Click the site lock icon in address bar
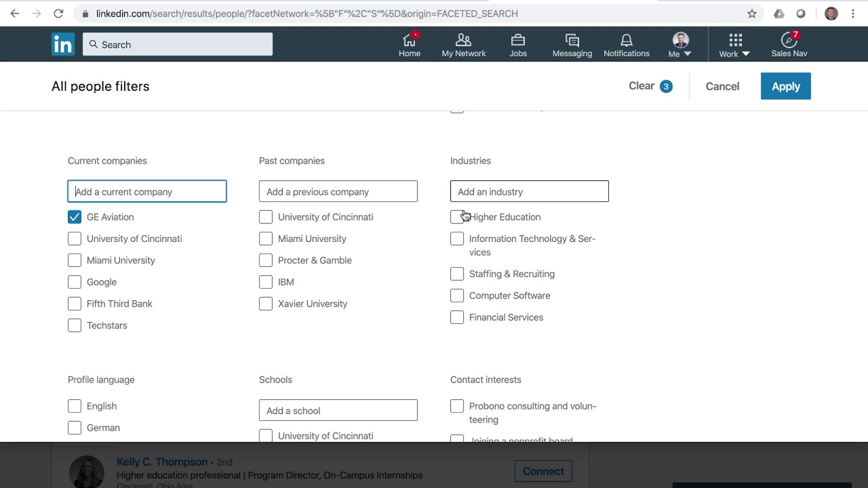 pyautogui.click(x=85, y=14)
